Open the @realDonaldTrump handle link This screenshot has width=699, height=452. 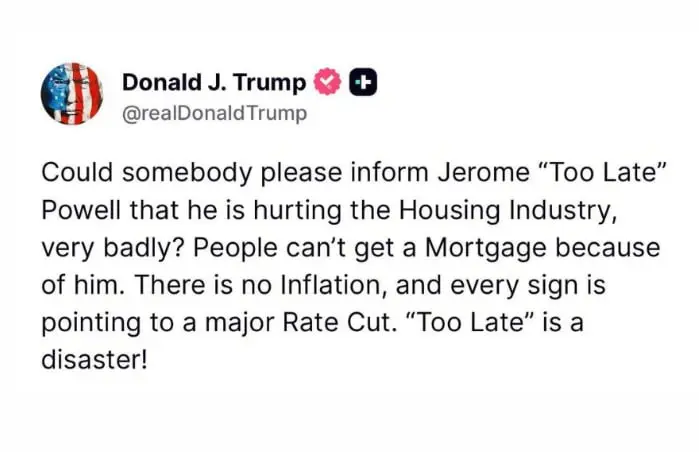pos(214,113)
